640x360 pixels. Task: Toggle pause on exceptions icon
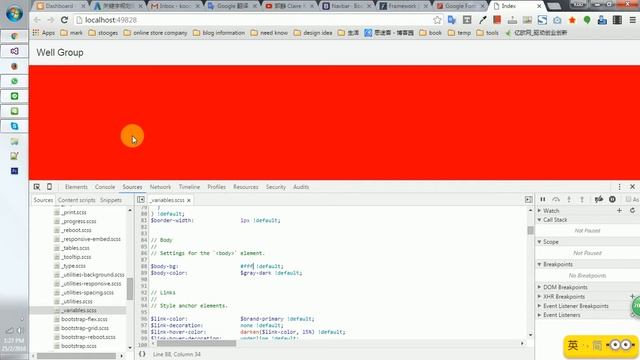(x=612, y=199)
